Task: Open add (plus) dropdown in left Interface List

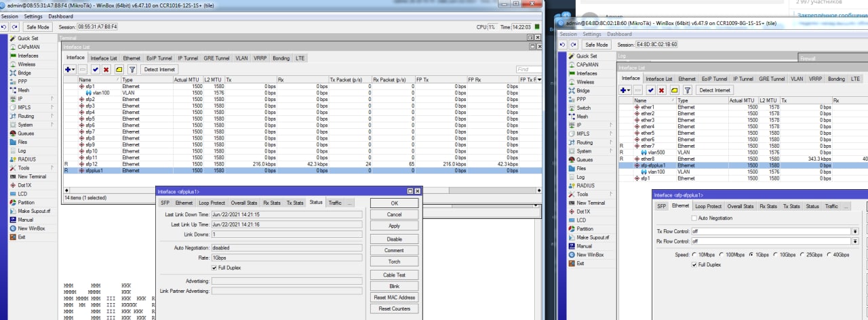Action: click(x=69, y=69)
